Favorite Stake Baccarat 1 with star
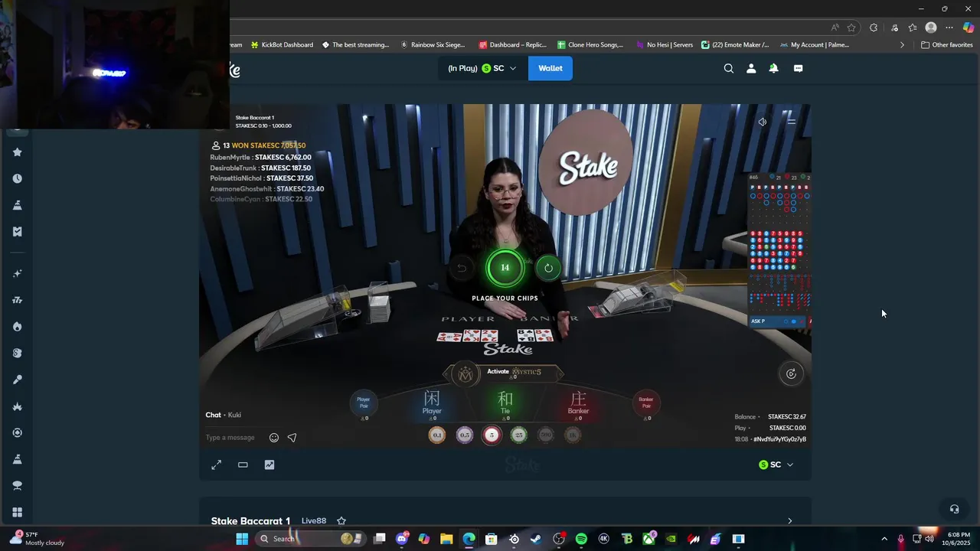Image resolution: width=980 pixels, height=551 pixels. click(x=341, y=521)
